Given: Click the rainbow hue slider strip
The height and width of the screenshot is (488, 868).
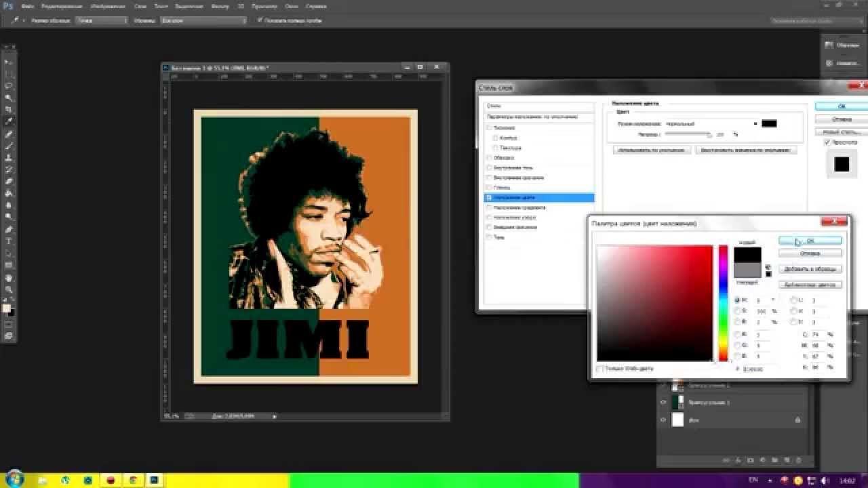Looking at the screenshot, I should (x=724, y=303).
